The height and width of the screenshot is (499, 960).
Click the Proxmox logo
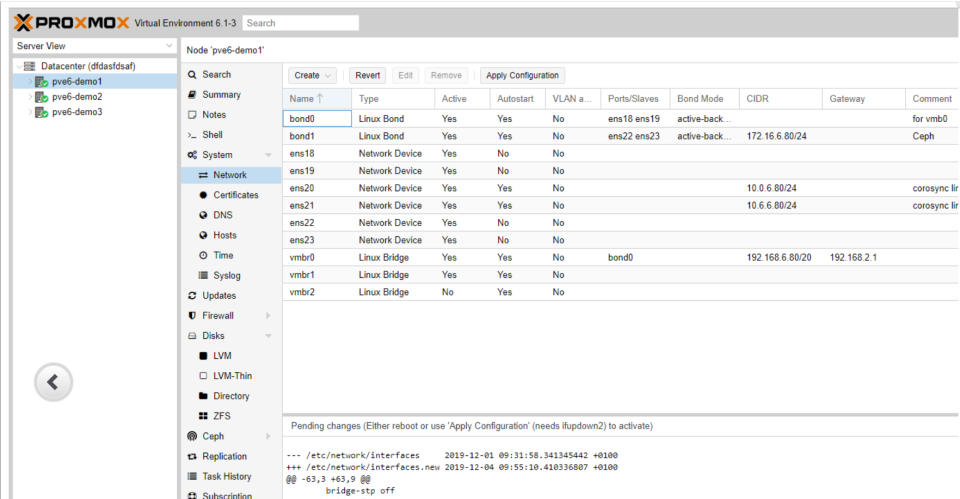72,23
